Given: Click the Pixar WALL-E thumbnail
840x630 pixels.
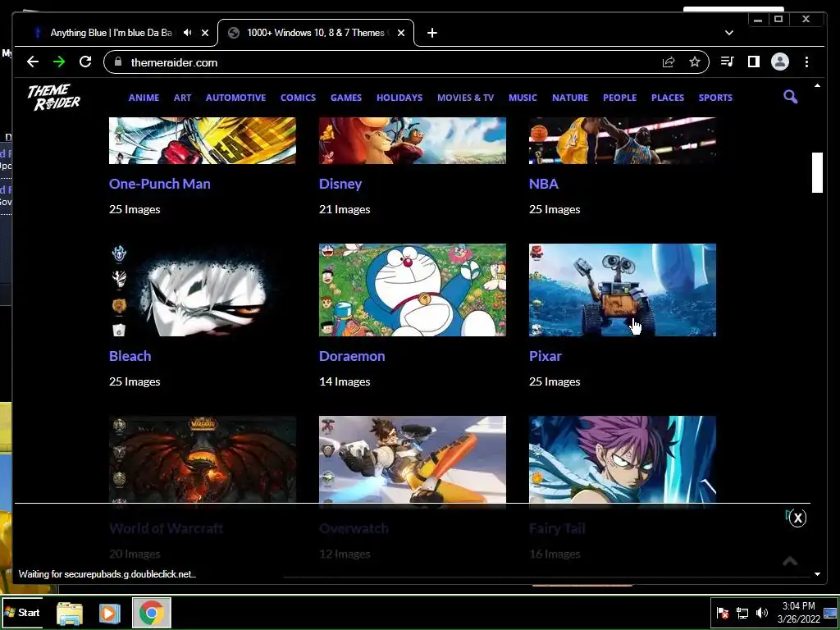Looking at the screenshot, I should pyautogui.click(x=623, y=290).
